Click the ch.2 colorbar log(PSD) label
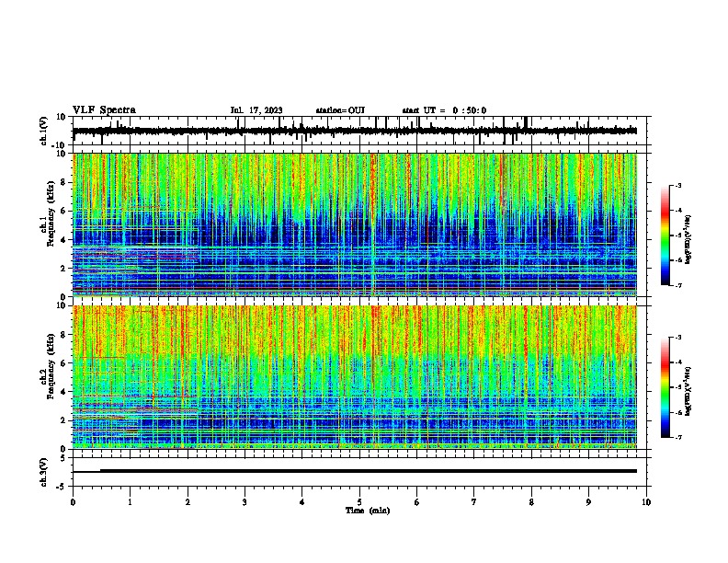Screen dimensions: 728x563 click(x=688, y=391)
